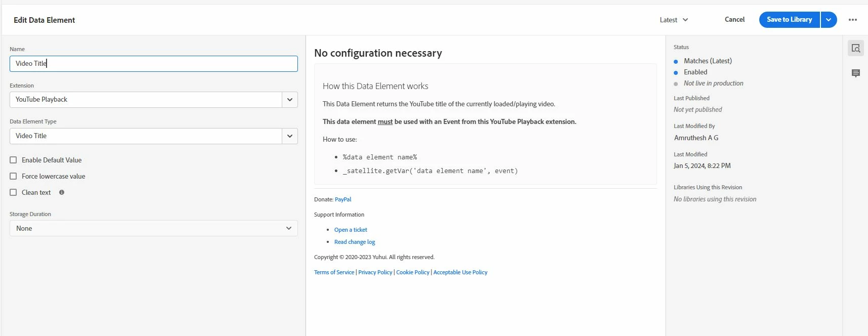
Task: Open the Terms of Service link
Action: 334,272
